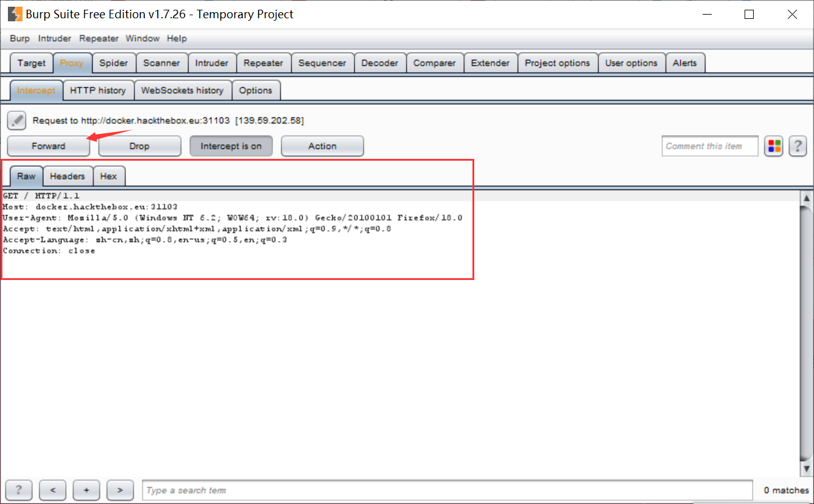Screen dimensions: 814x504
Task: Switch to the Decoder tab
Action: (380, 63)
